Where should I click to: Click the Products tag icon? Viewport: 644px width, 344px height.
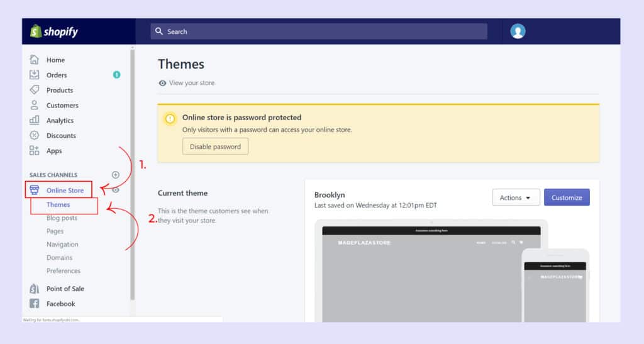(35, 90)
